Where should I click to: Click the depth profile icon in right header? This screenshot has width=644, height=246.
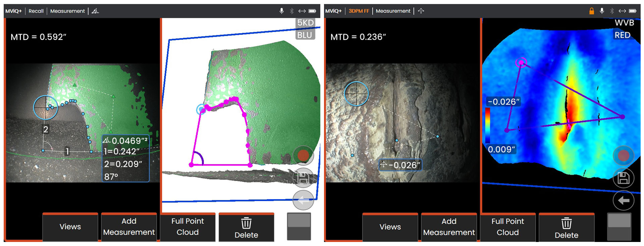tap(421, 11)
